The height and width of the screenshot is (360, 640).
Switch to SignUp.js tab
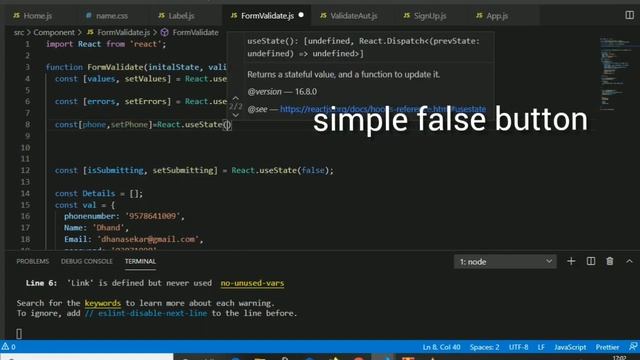(426, 16)
